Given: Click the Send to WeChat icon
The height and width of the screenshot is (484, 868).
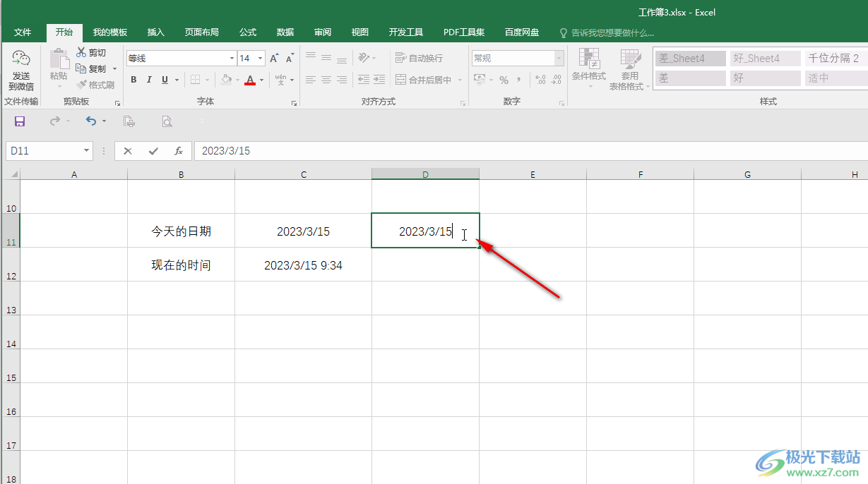Looking at the screenshot, I should coord(21,59).
